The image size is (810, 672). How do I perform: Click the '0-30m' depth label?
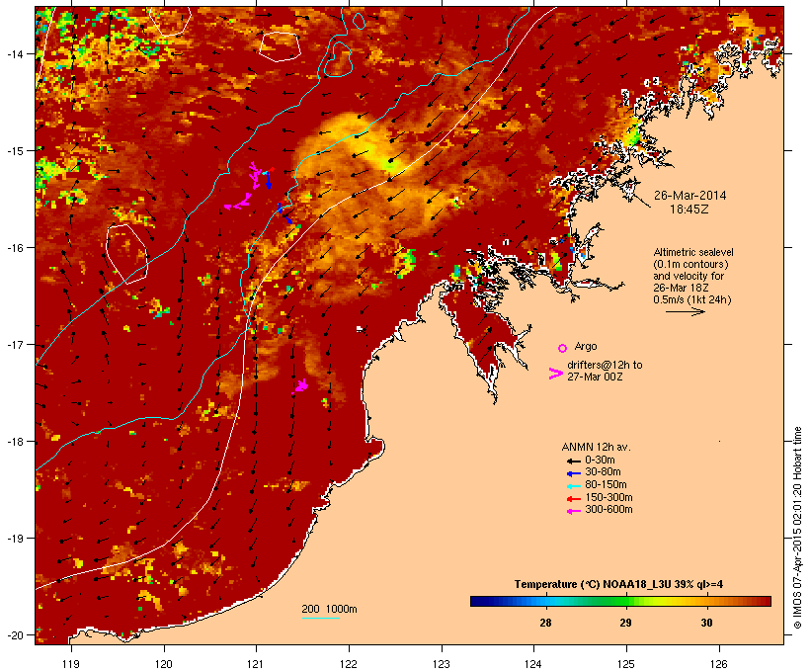click(x=600, y=461)
